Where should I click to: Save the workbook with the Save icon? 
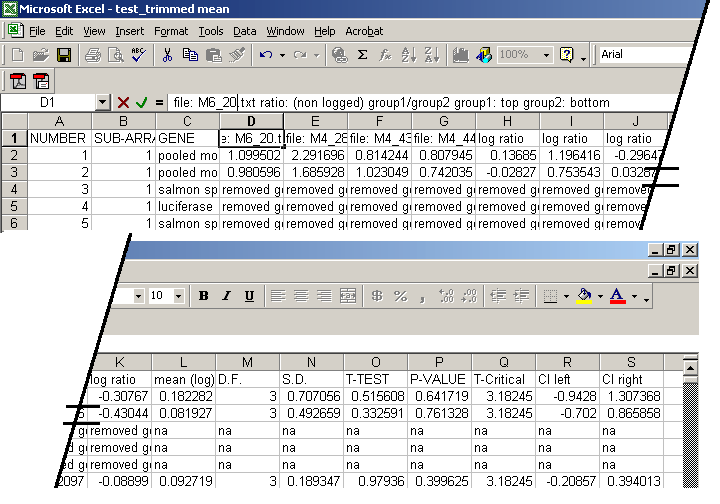click(x=64, y=55)
